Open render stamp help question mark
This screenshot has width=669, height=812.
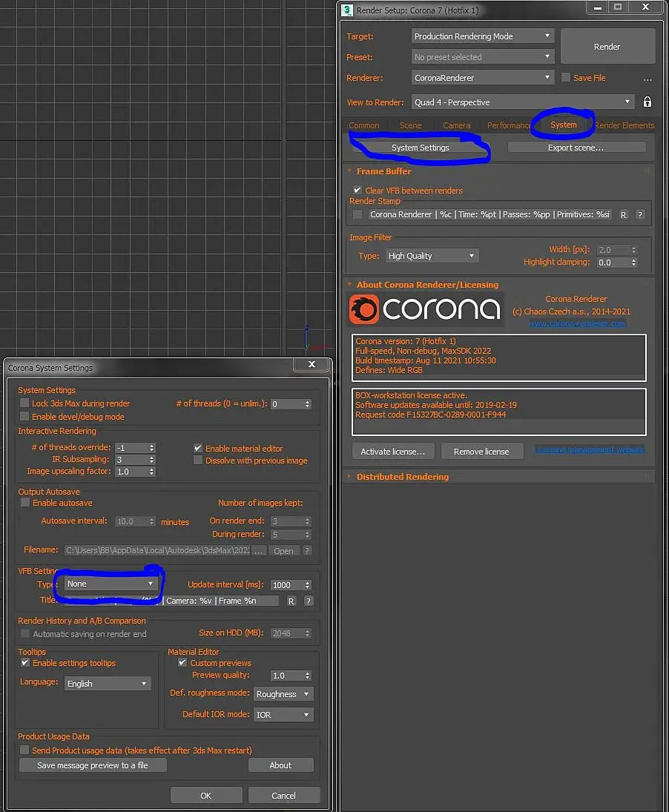coord(640,214)
